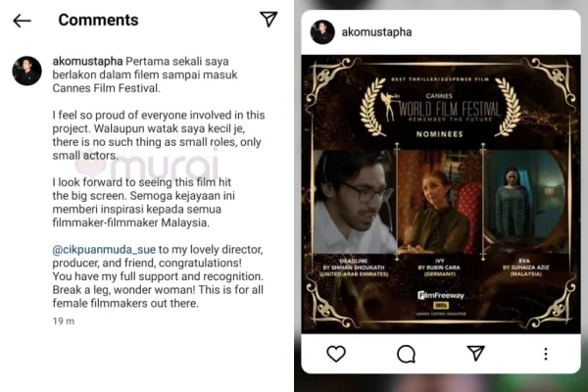
Task: Open the akomustapha avatar in comments
Action: pyautogui.click(x=27, y=71)
